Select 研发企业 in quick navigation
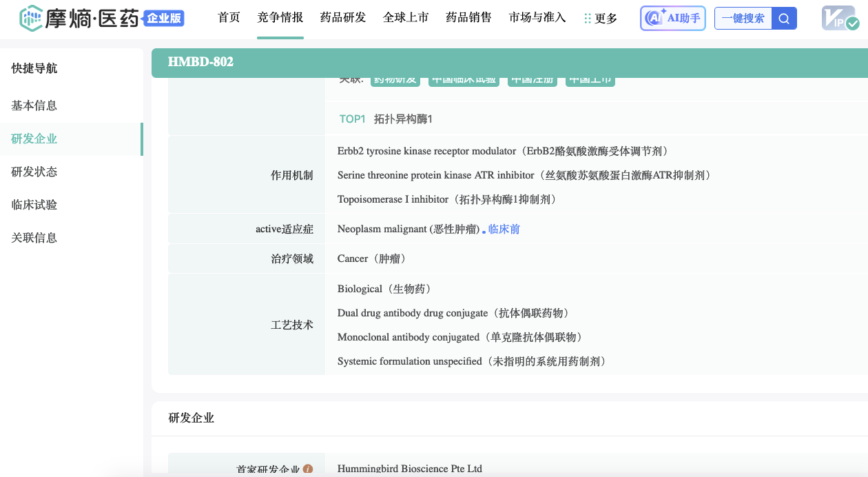868x477 pixels. tap(34, 139)
